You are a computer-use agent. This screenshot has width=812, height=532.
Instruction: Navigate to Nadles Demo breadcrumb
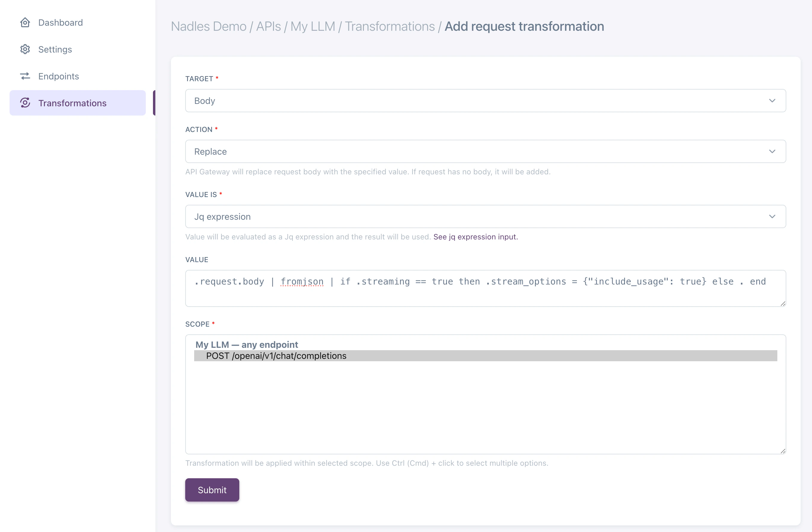tap(209, 26)
